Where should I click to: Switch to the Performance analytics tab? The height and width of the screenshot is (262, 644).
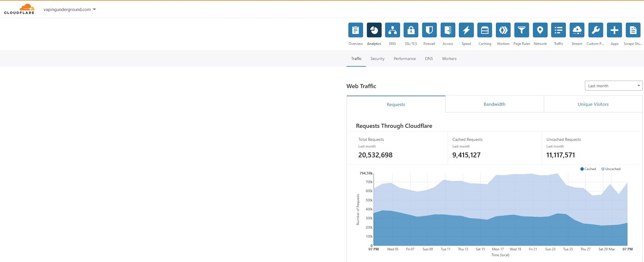(x=405, y=59)
